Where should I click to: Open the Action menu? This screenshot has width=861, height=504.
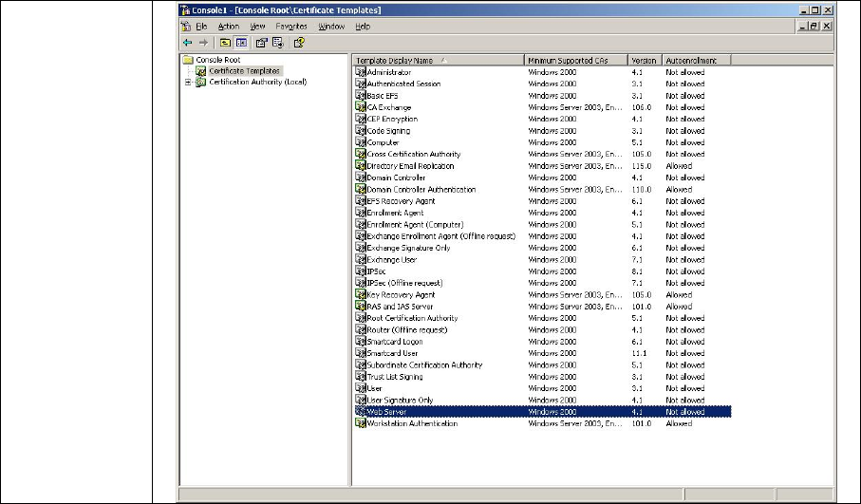(x=228, y=27)
